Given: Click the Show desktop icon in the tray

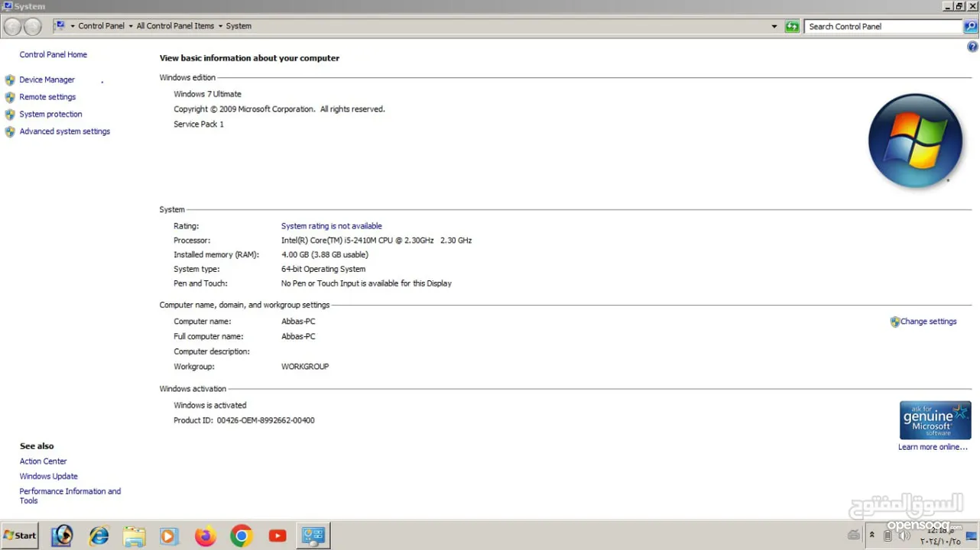Looking at the screenshot, I should [971, 536].
